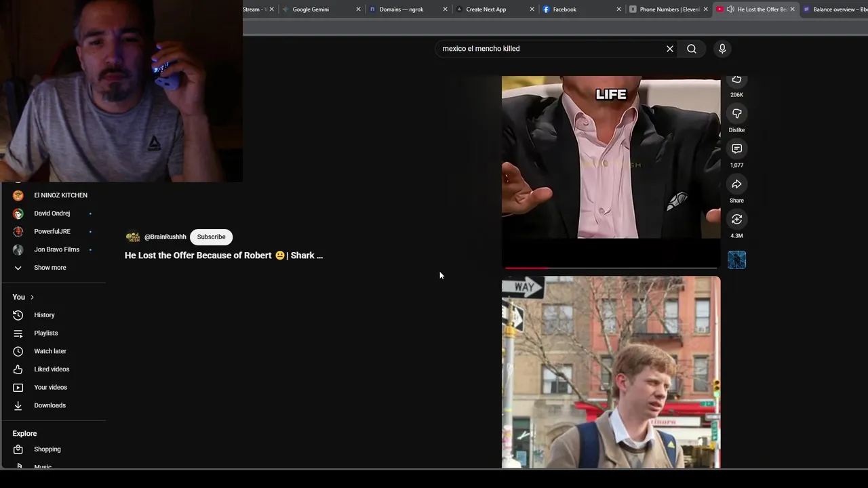Start voice search with the microphone icon
Viewport: 868px width, 488px height.
pyautogui.click(x=722, y=49)
